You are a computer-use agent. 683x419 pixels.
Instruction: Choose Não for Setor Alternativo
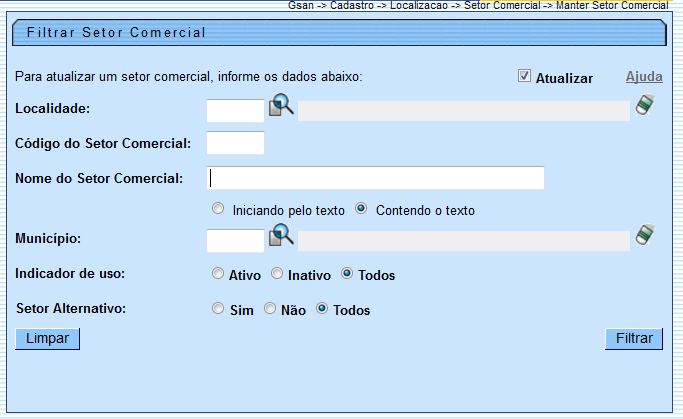click(270, 309)
